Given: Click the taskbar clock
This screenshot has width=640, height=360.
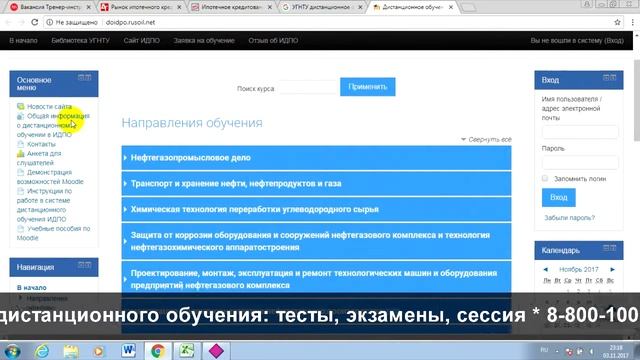Looking at the screenshot, I should tap(616, 351).
